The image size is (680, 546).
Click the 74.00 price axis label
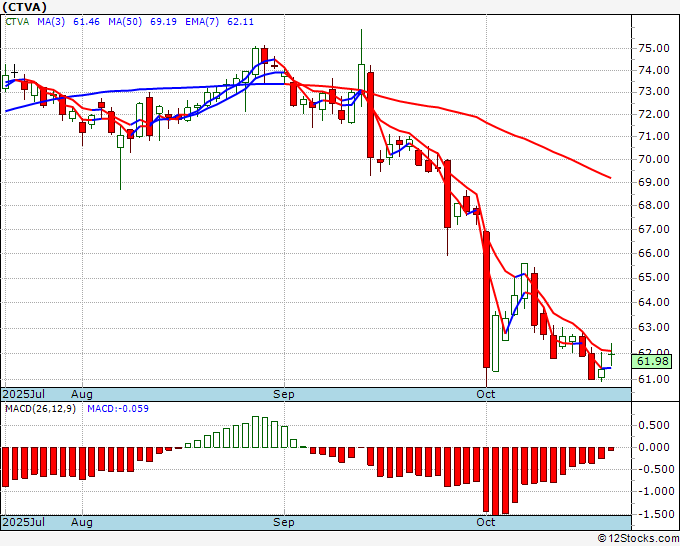coord(654,70)
